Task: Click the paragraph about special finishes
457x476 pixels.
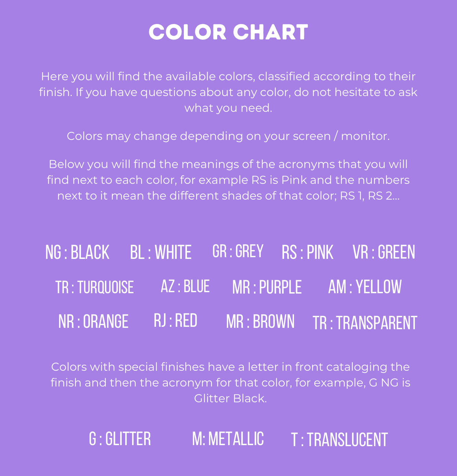Action: tap(230, 382)
